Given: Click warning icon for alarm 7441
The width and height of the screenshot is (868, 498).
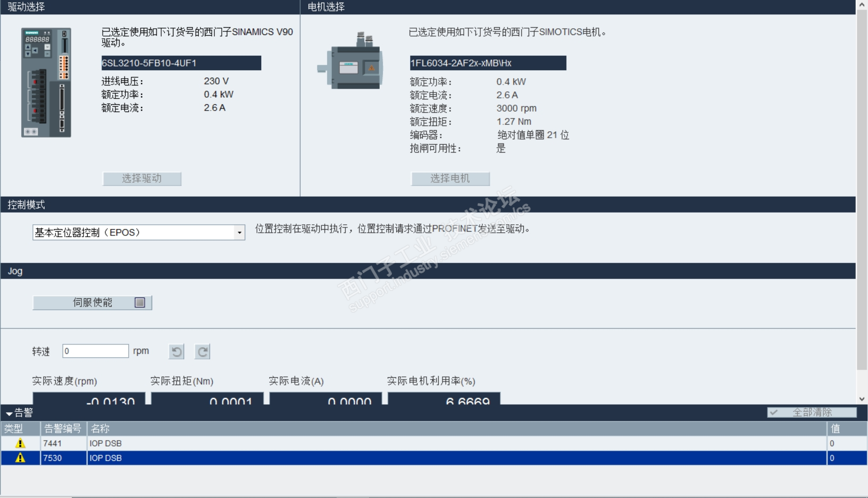Looking at the screenshot, I should click(20, 443).
